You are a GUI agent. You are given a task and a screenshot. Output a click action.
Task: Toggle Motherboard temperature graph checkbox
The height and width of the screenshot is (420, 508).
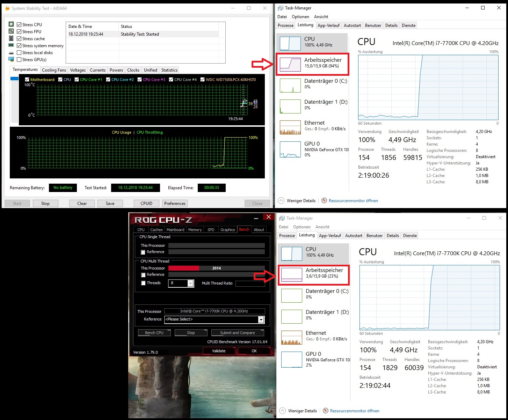click(x=27, y=80)
